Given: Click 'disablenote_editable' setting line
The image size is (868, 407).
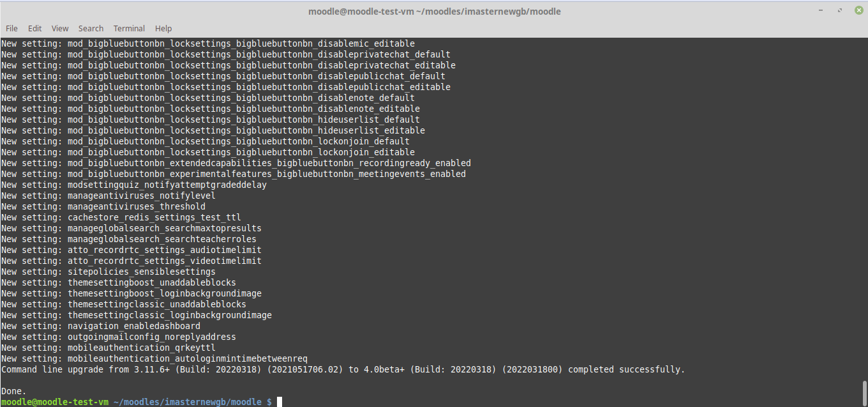Looking at the screenshot, I should [x=211, y=109].
